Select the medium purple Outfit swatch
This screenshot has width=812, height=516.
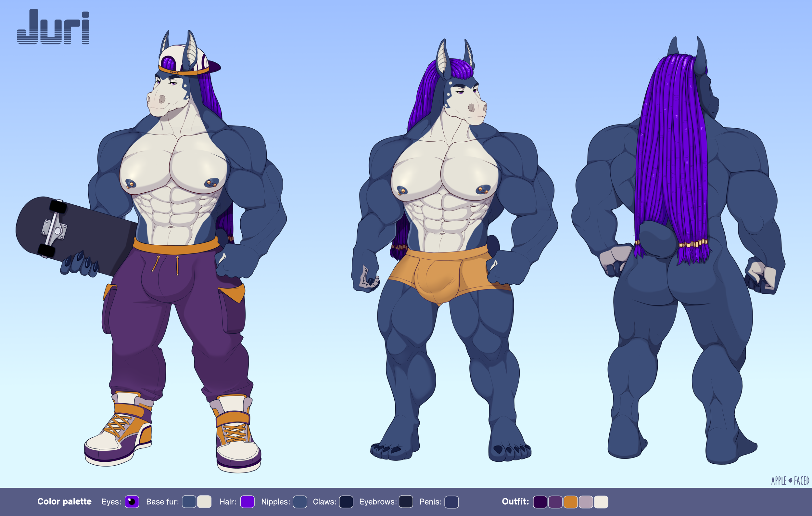(555, 501)
